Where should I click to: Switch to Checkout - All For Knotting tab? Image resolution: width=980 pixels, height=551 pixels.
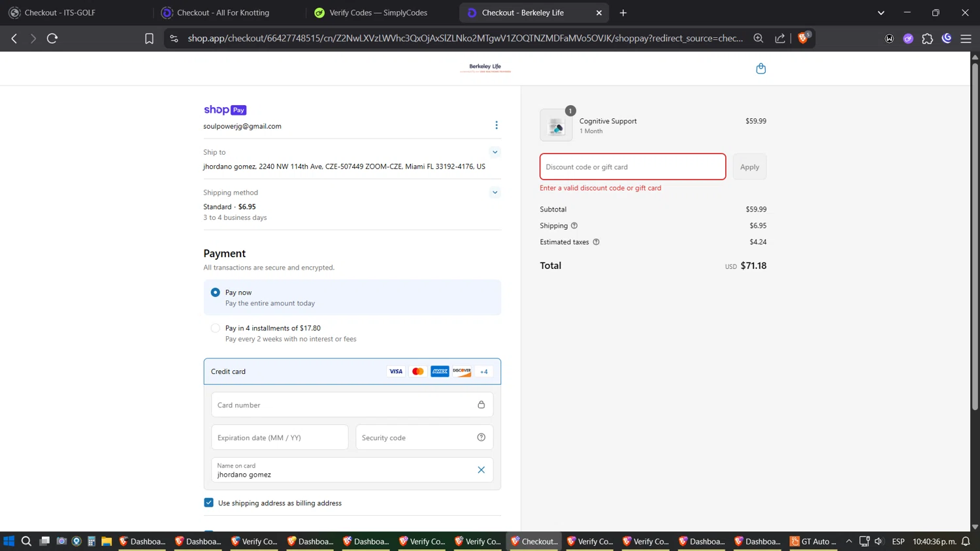[x=223, y=12]
